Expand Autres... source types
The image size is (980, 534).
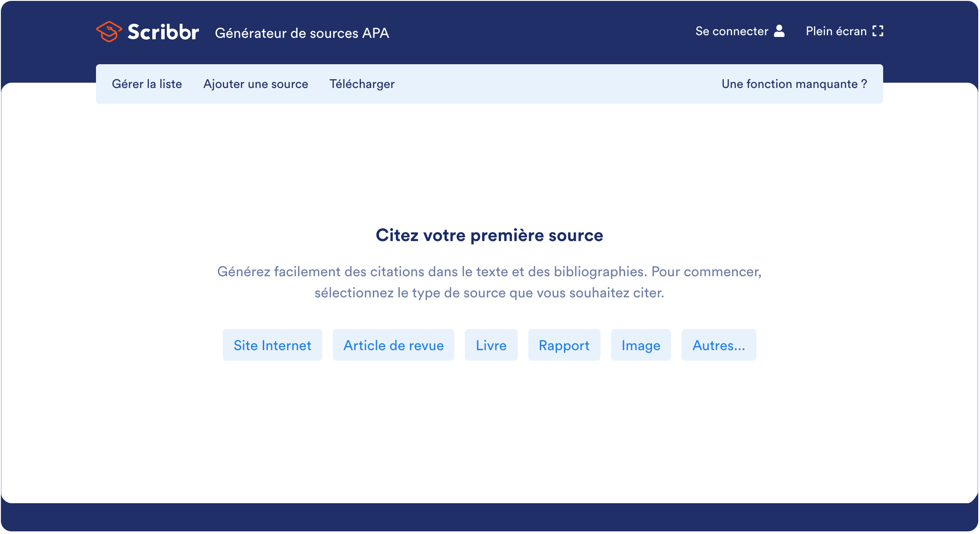719,345
